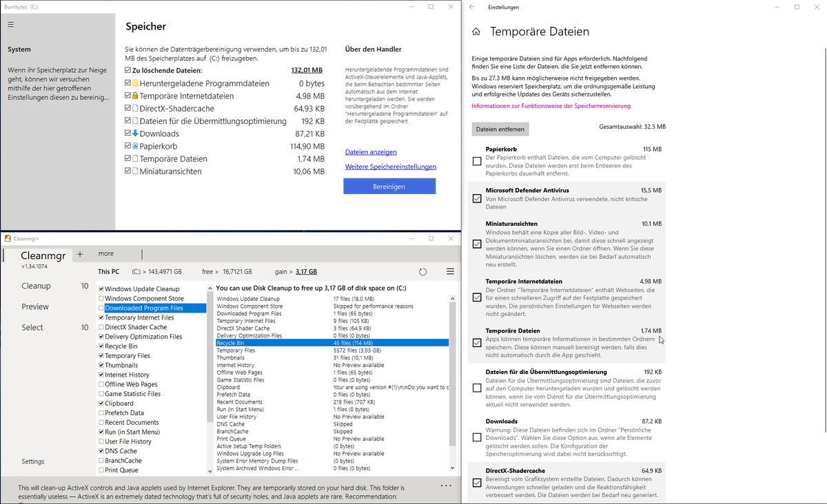This screenshot has width=827, height=504.
Task: Check Downloads checkbox in Einstellungen
Action: point(477,437)
